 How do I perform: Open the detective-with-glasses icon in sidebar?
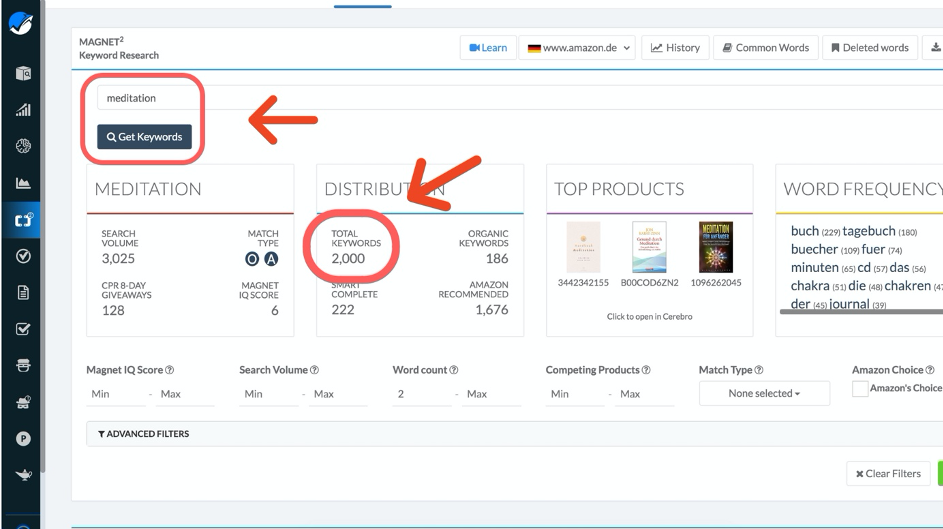pyautogui.click(x=23, y=402)
